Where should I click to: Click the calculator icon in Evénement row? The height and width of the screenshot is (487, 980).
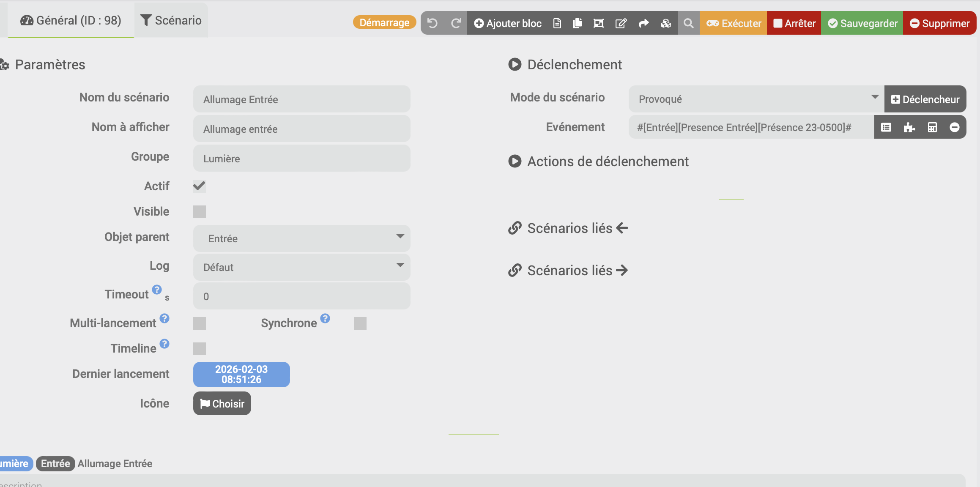932,127
